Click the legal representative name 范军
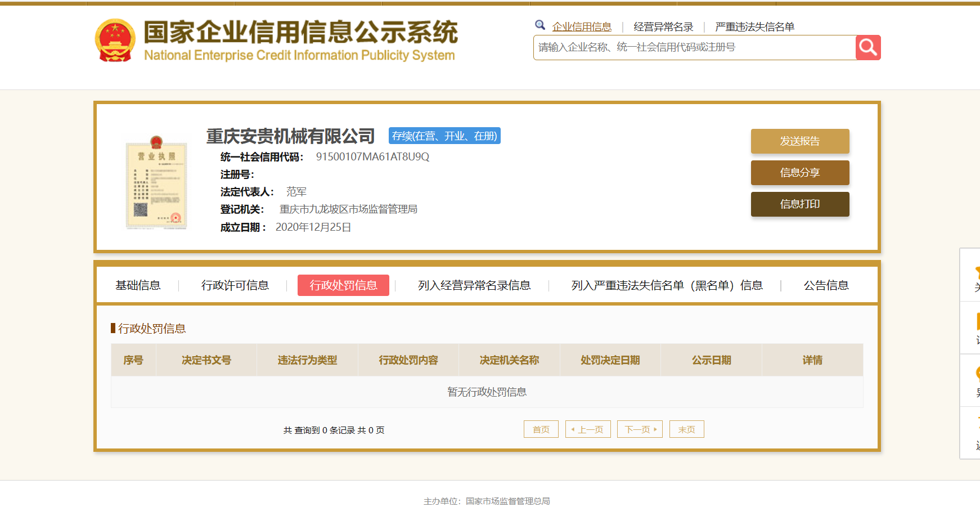 click(296, 192)
